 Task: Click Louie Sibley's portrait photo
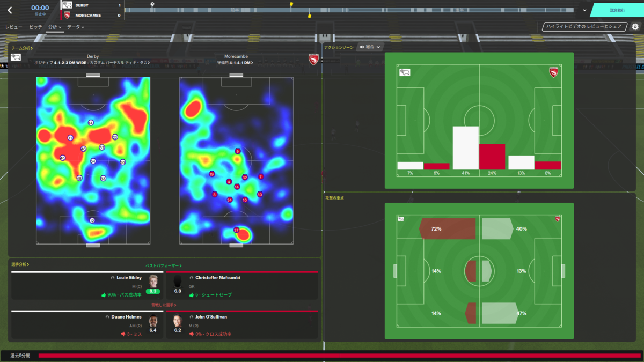tap(153, 282)
